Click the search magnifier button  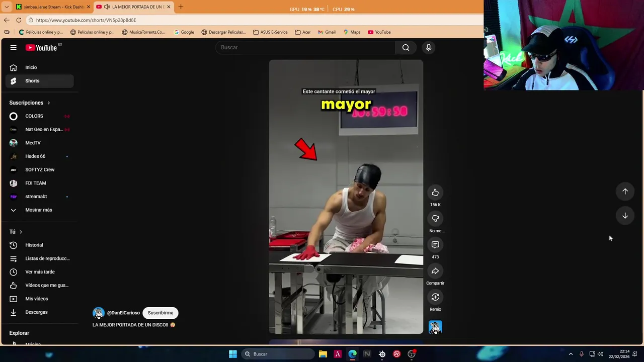pyautogui.click(x=406, y=47)
